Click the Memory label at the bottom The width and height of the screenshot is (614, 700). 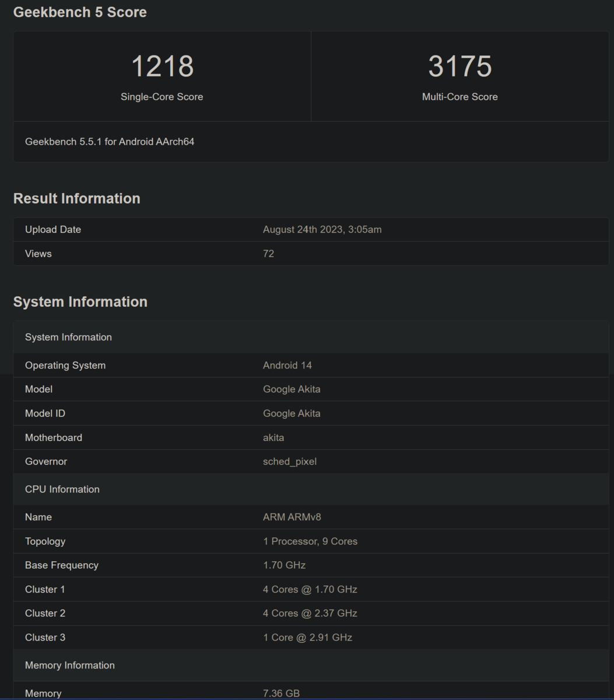(x=43, y=694)
